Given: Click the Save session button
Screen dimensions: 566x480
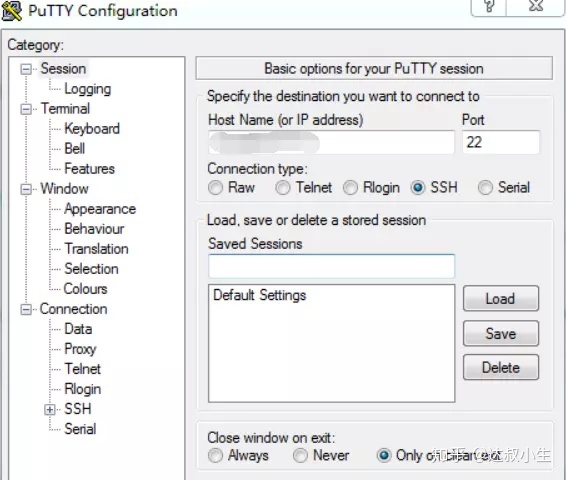Looking at the screenshot, I should pyautogui.click(x=501, y=333).
